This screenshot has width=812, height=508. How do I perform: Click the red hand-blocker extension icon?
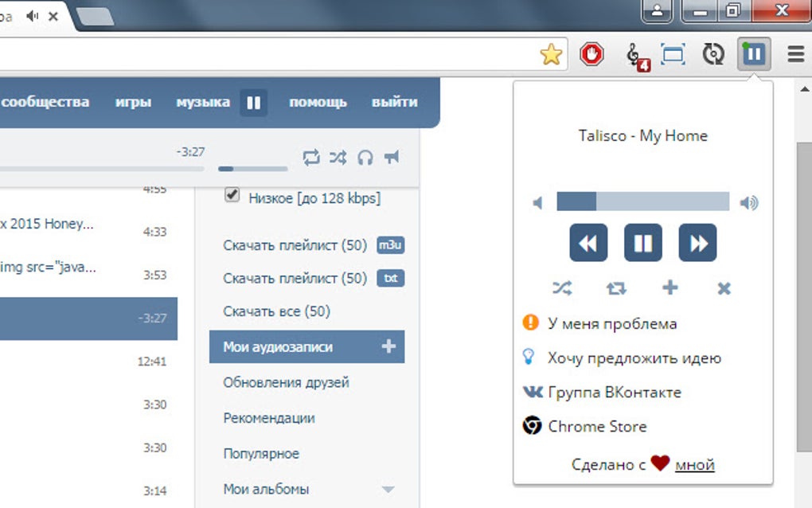(x=592, y=54)
